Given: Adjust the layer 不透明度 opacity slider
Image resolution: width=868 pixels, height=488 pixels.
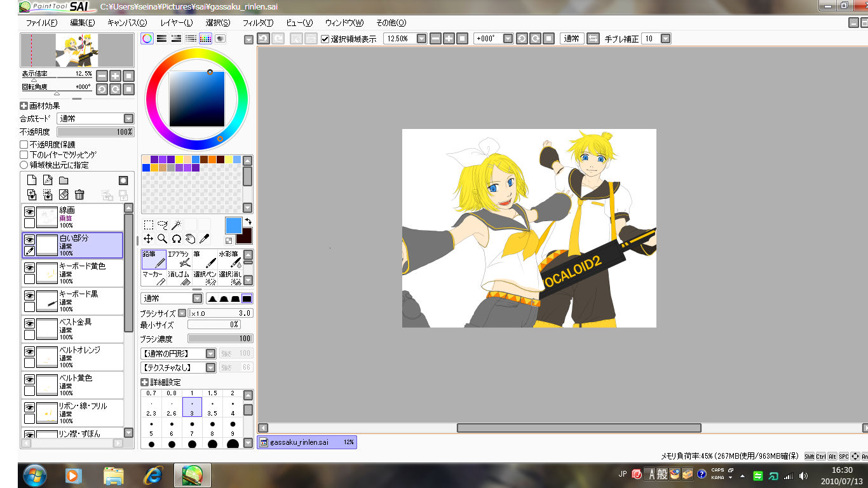Looking at the screenshot, I should tap(95, 132).
